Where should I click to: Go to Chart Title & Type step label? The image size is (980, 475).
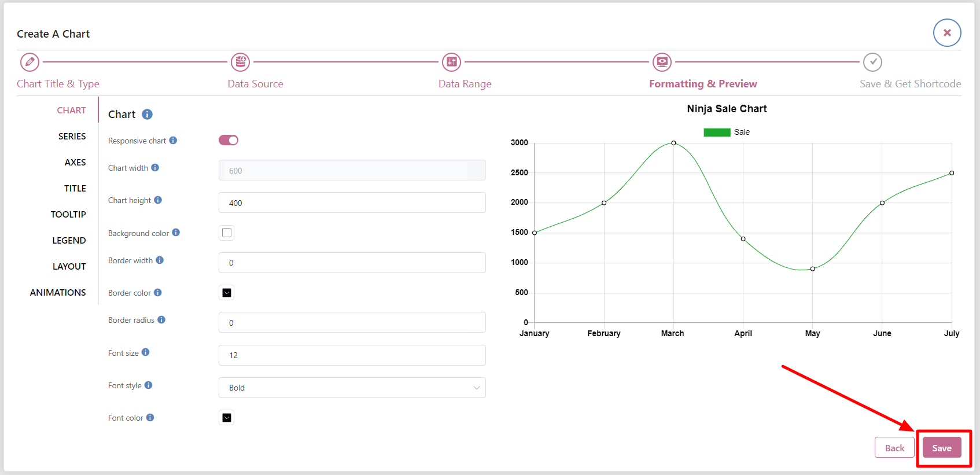click(58, 83)
